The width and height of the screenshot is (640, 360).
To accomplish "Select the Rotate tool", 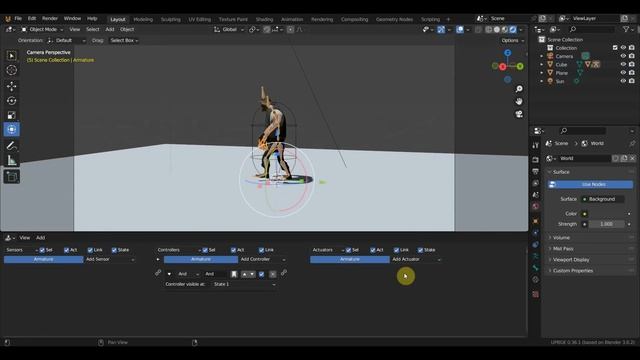I will click(11, 101).
